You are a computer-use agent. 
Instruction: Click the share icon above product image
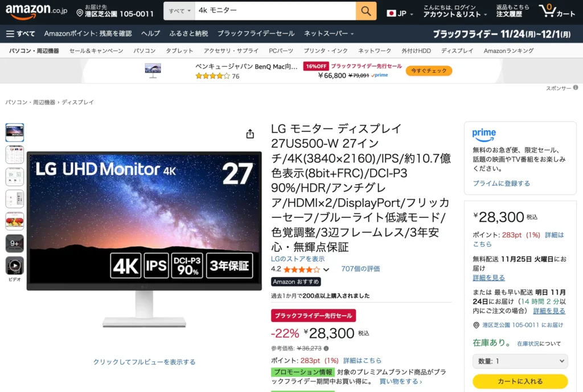(x=251, y=134)
